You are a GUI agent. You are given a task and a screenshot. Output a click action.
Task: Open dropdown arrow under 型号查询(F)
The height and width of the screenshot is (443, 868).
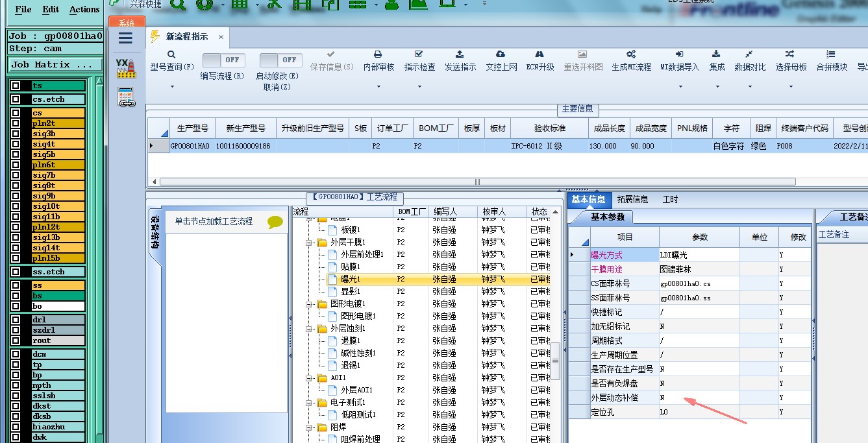172,86
